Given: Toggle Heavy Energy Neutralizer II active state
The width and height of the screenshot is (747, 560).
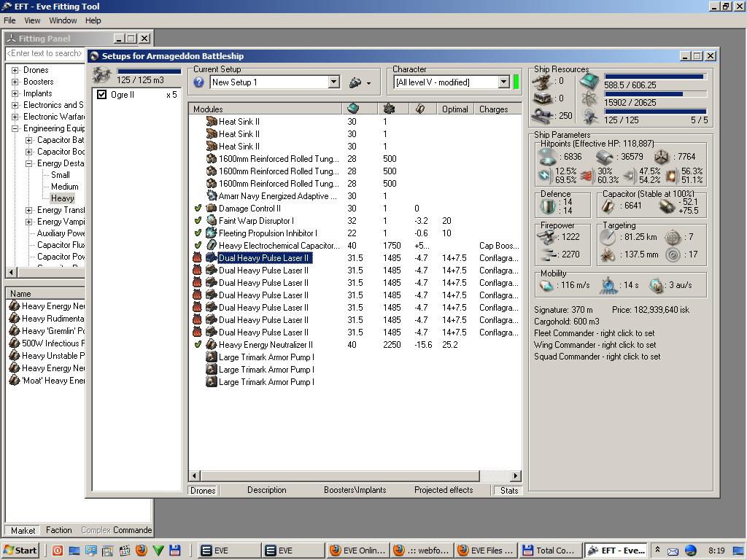Looking at the screenshot, I should (x=198, y=344).
